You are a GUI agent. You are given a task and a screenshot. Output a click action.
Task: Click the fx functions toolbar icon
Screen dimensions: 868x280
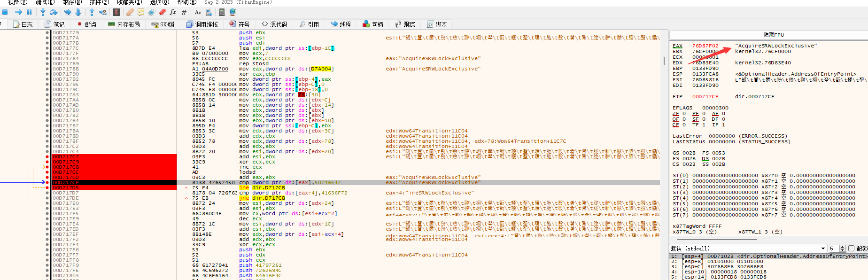[x=173, y=12]
